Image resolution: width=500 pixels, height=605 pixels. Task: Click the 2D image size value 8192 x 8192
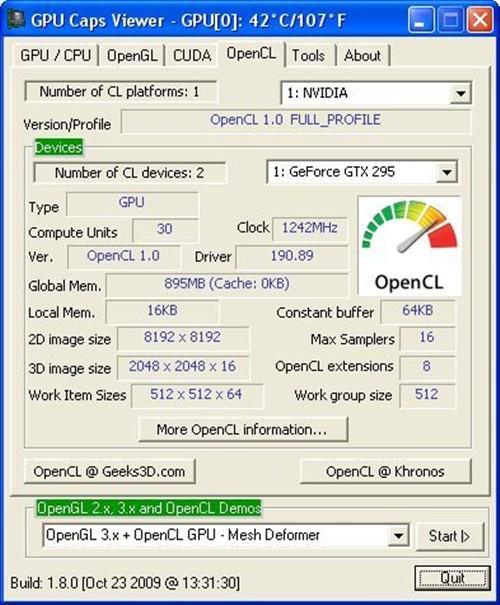(183, 339)
